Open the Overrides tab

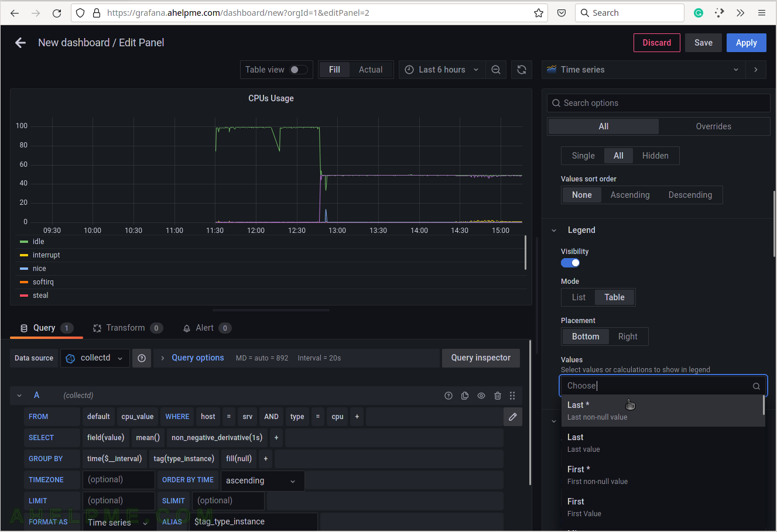(x=713, y=126)
